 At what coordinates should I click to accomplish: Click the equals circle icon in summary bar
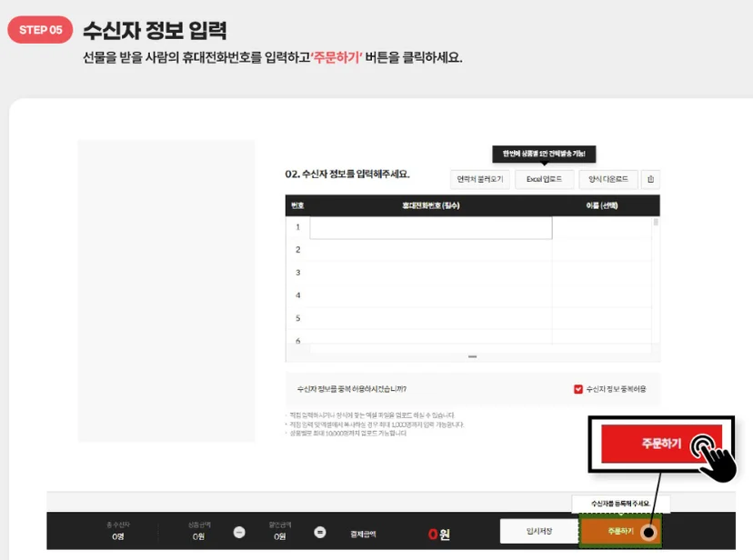click(320, 532)
